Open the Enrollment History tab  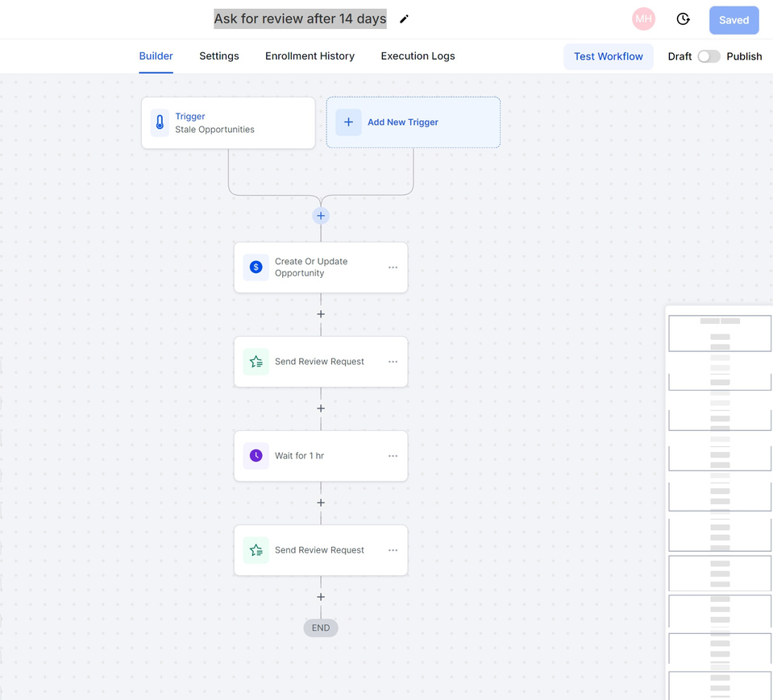click(310, 56)
